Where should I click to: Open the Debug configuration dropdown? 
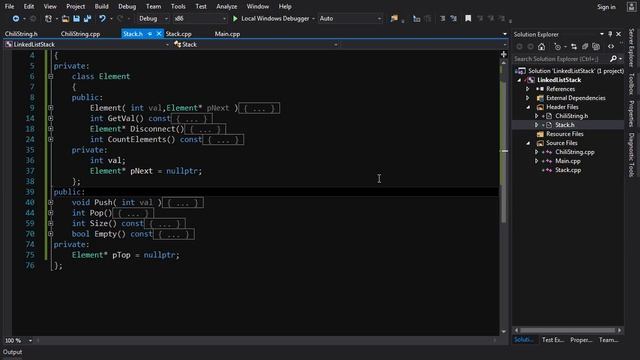[x=153, y=19]
